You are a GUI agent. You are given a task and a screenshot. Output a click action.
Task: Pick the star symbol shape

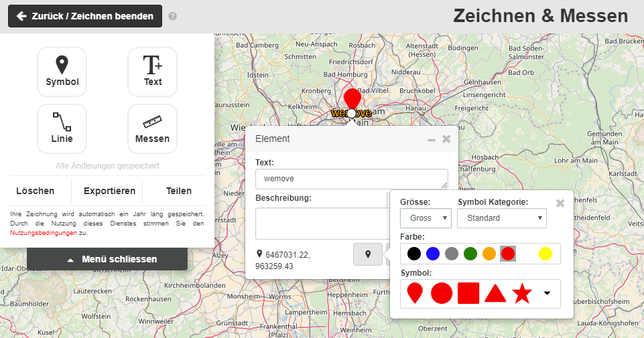coord(522,293)
